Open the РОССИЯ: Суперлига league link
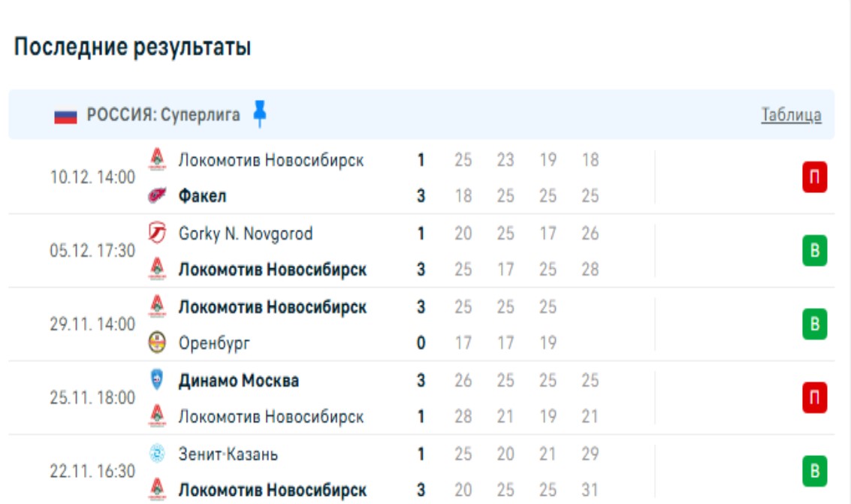This screenshot has width=851, height=504. [164, 115]
